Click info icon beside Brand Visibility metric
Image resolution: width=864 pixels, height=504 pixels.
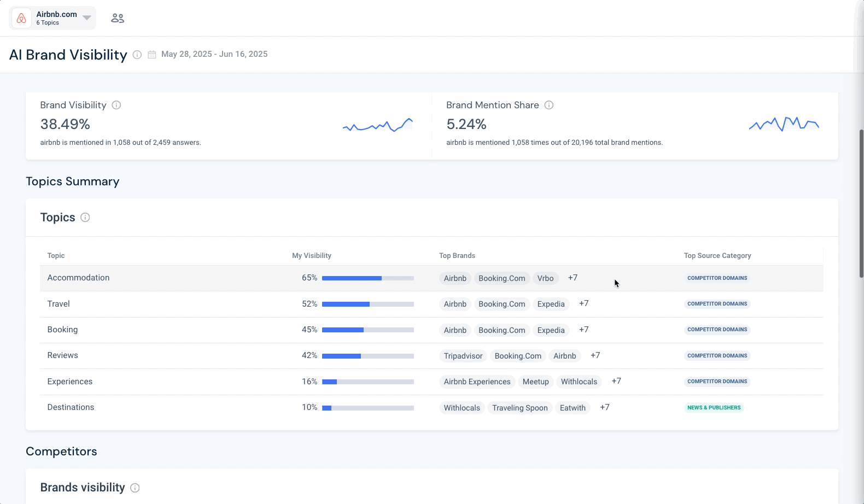[116, 105]
